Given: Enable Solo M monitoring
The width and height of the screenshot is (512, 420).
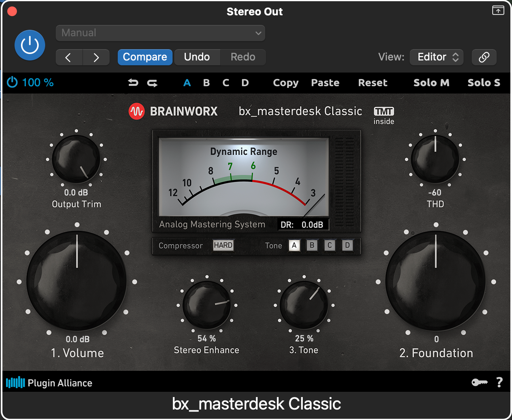Looking at the screenshot, I should 431,83.
